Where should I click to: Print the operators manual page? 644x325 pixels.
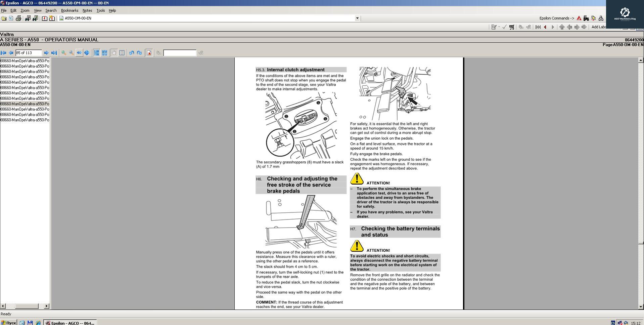(x=18, y=18)
